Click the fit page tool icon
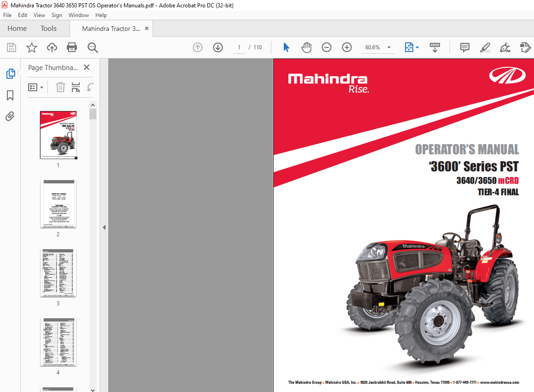The width and height of the screenshot is (534, 392). (409, 47)
